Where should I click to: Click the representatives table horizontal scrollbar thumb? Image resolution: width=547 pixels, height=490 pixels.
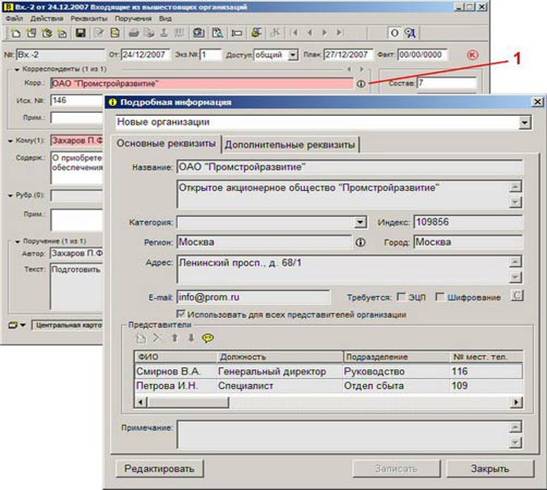[x=188, y=402]
